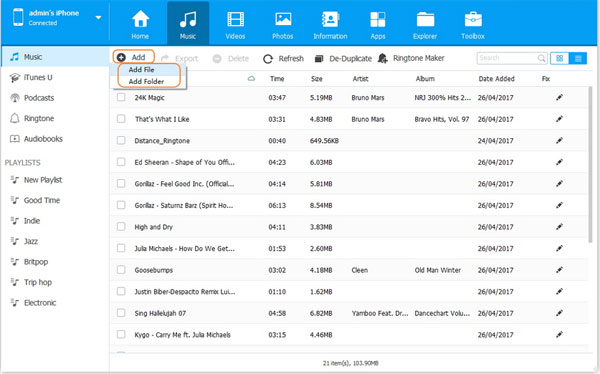Choose Add File from the dropdown menu
Viewport: 600px width, 374px height.
point(142,70)
